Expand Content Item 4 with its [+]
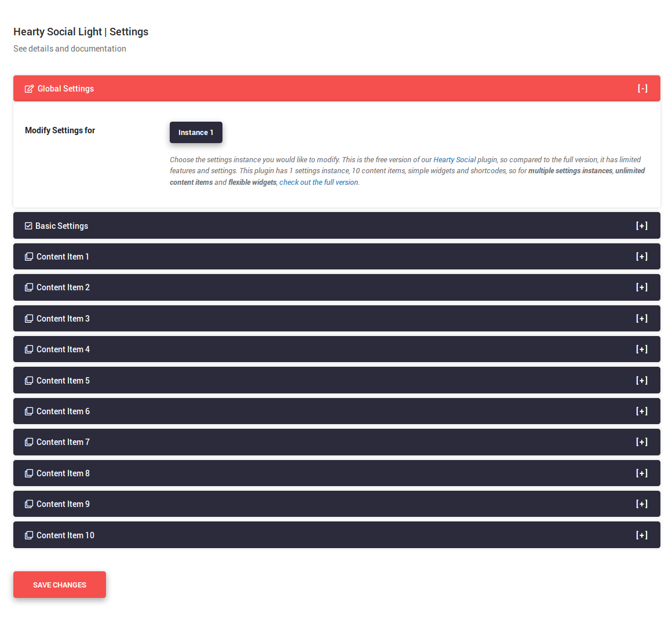 click(x=641, y=349)
